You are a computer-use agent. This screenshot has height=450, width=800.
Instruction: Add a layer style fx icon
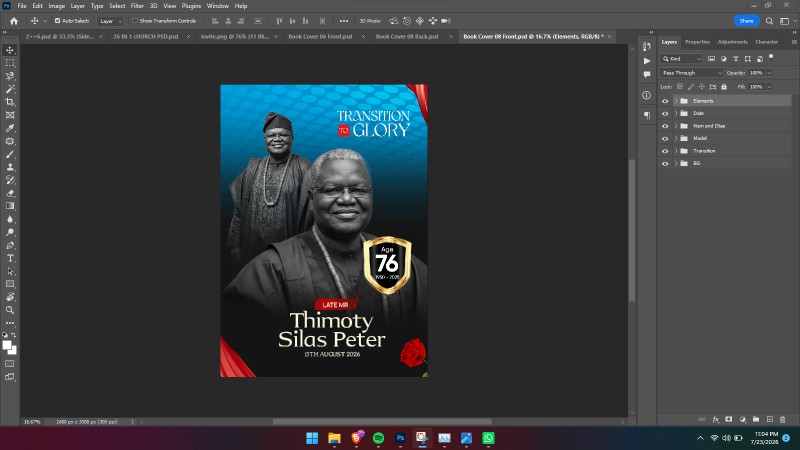[716, 419]
